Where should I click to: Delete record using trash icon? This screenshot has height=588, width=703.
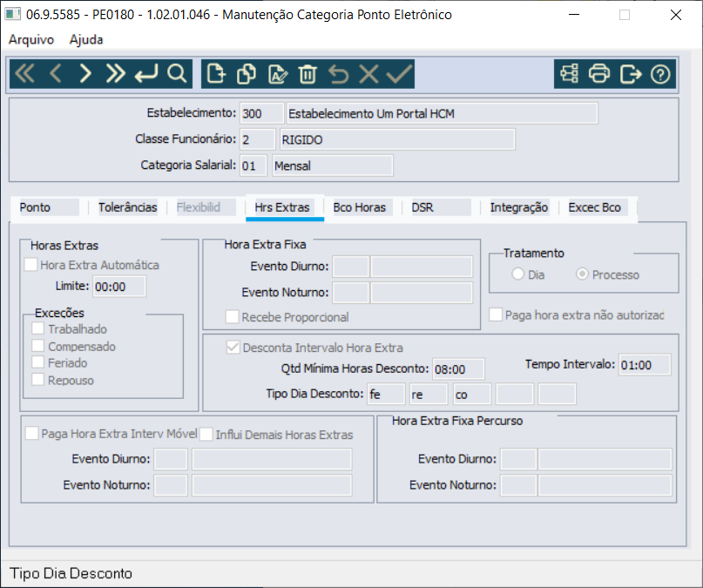tap(308, 73)
